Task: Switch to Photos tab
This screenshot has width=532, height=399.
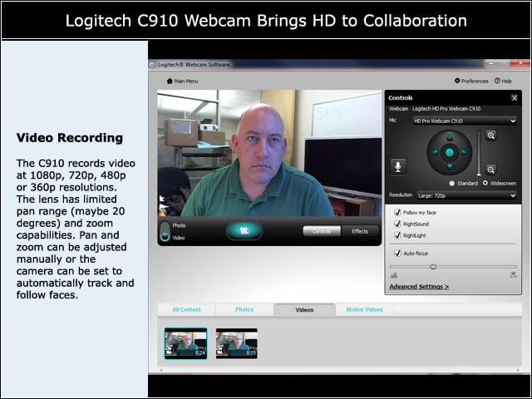Action: coord(244,309)
